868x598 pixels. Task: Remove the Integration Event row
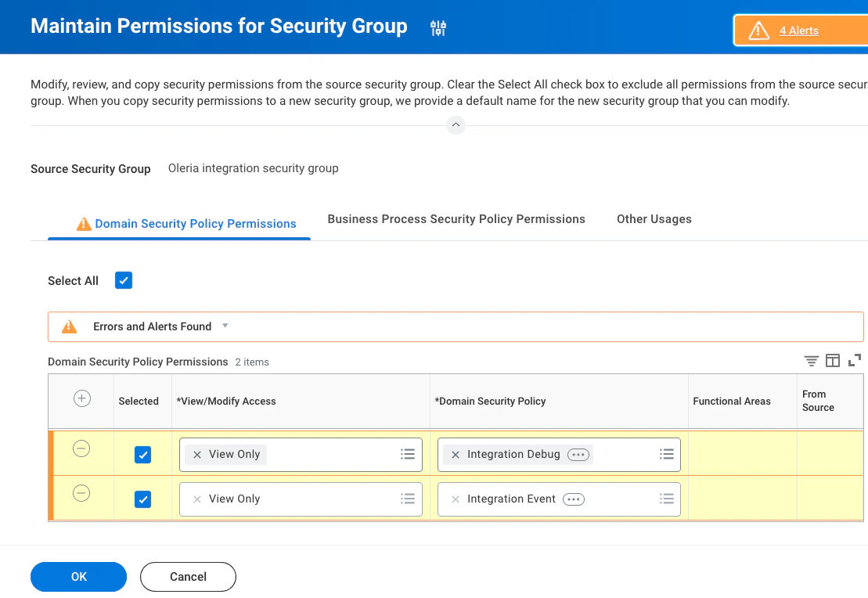pos(81,493)
